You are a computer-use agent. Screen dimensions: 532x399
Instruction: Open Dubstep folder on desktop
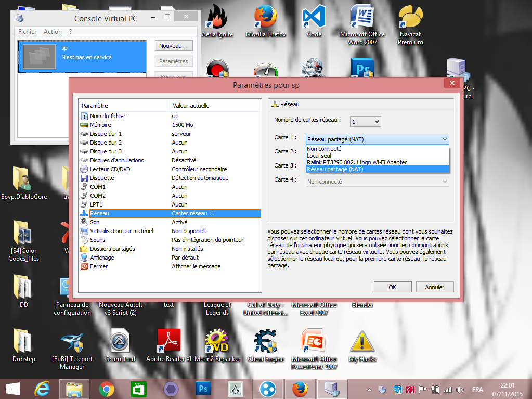tap(24, 345)
